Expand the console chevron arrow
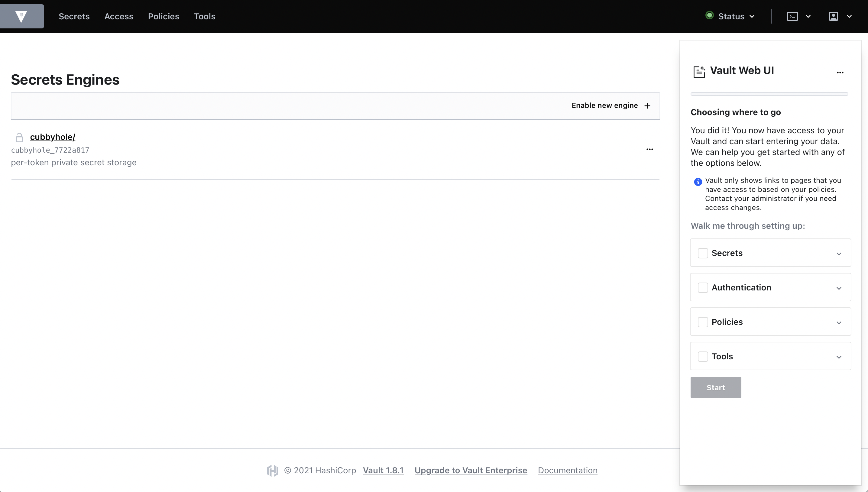 pyautogui.click(x=808, y=16)
